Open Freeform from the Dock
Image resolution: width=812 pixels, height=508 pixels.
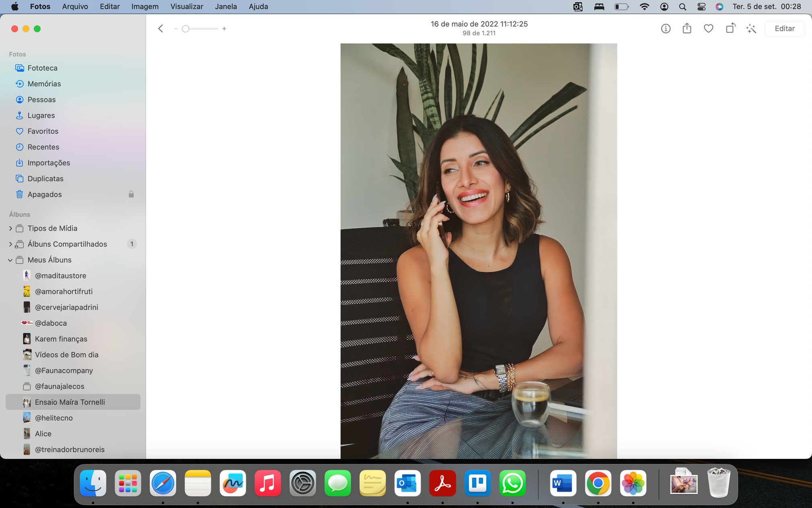pyautogui.click(x=233, y=483)
